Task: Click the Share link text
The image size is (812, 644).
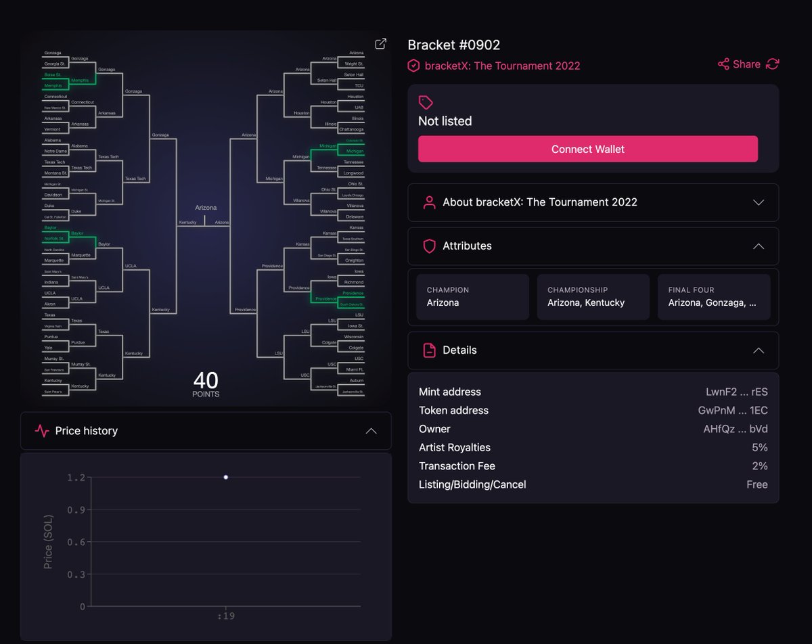Action: click(746, 64)
